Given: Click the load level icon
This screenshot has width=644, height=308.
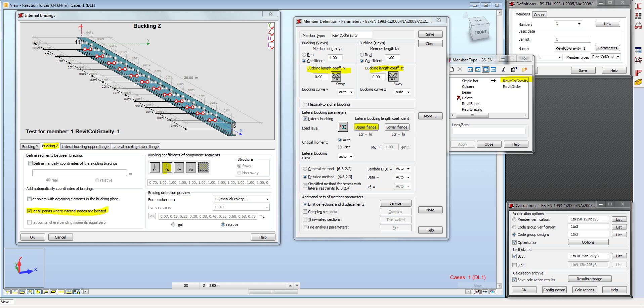Looking at the screenshot, I should (343, 127).
